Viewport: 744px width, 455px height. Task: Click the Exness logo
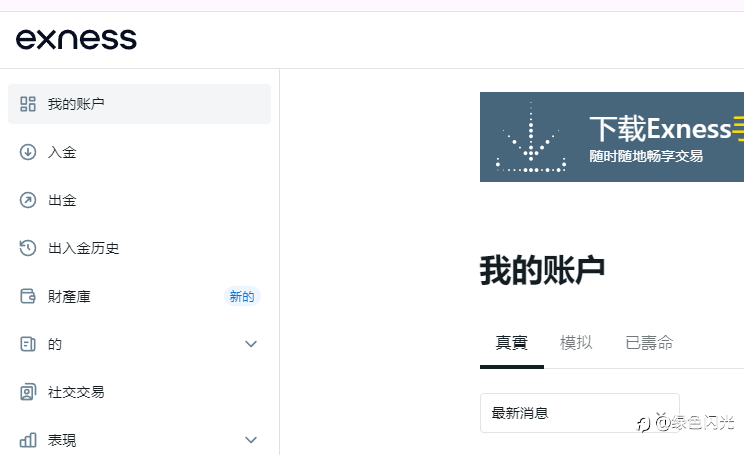pyautogui.click(x=76, y=39)
